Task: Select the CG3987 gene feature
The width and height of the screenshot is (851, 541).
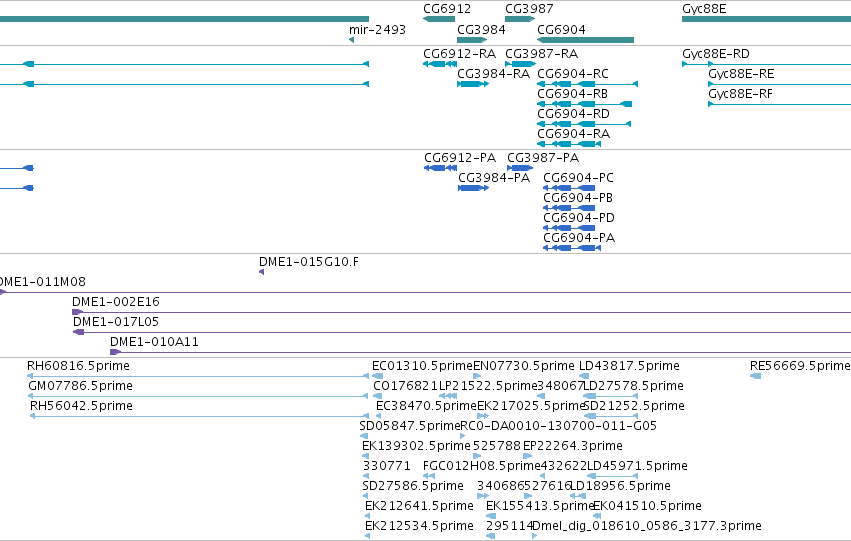Action: tap(520, 19)
